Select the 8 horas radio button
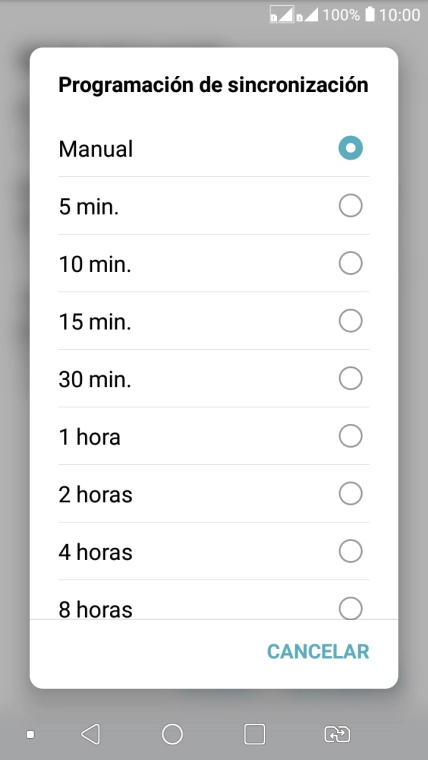 pyautogui.click(x=350, y=608)
